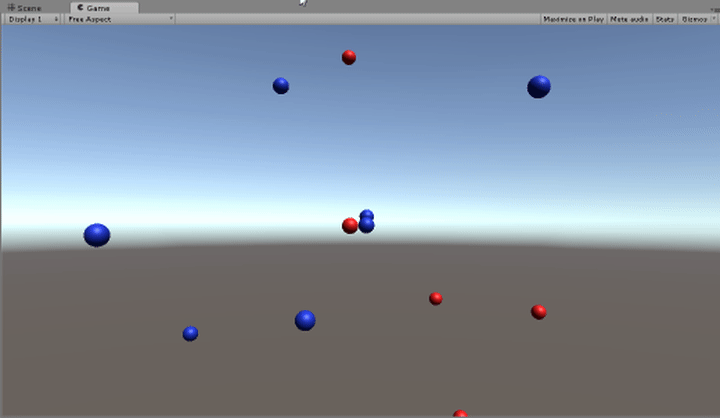Expand the Free Aspect ratio dropdown

coord(120,19)
